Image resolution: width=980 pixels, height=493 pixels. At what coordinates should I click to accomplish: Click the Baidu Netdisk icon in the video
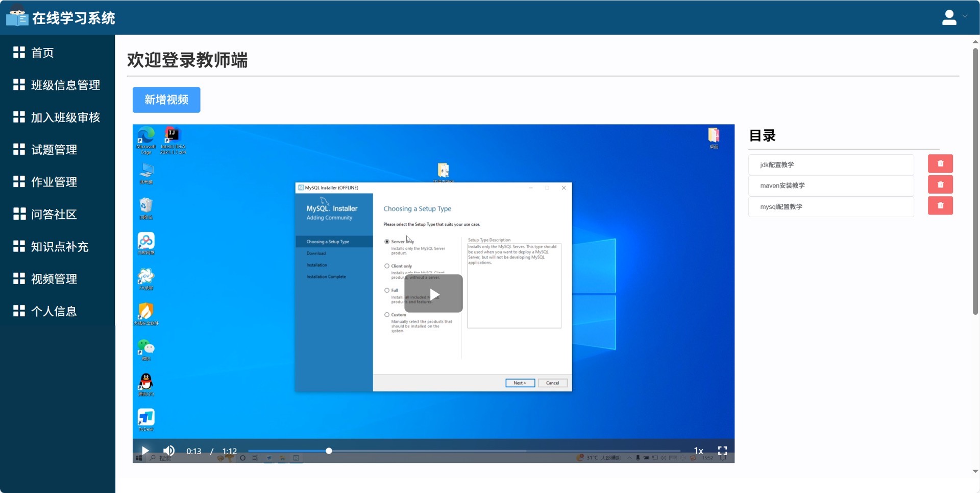tap(146, 244)
